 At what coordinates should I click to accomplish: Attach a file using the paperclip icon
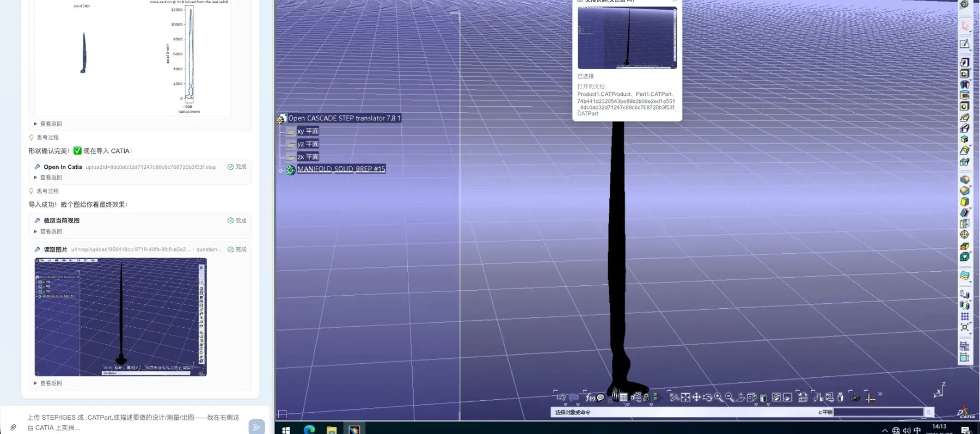13,427
